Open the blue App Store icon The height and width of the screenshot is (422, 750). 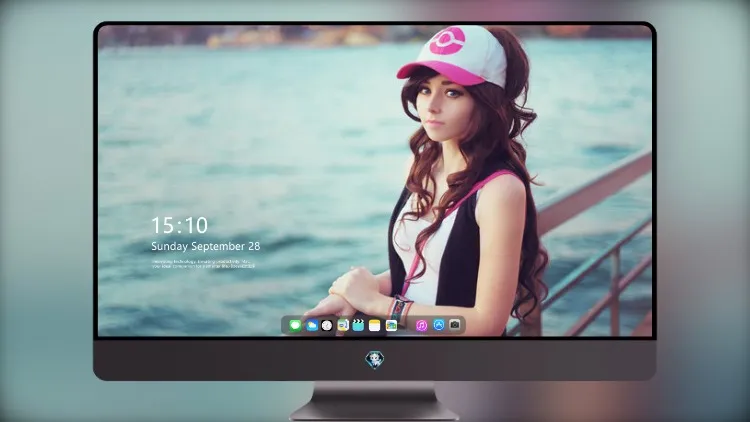pos(439,325)
